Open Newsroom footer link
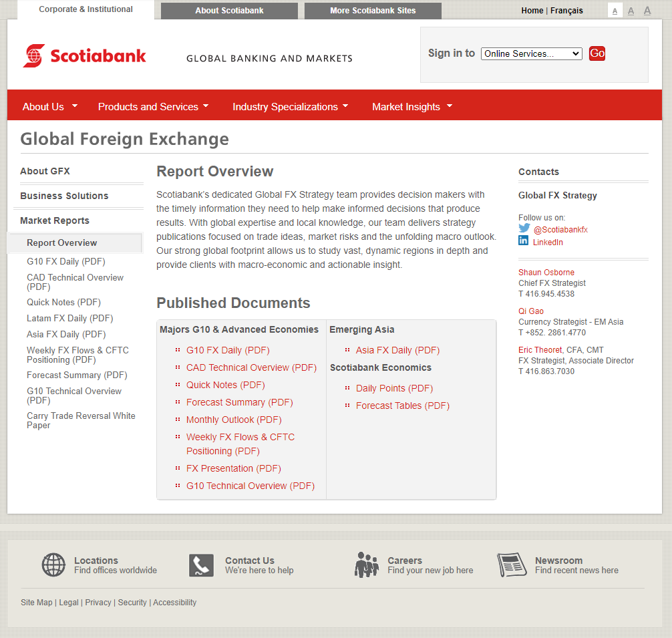This screenshot has height=638, width=672. (558, 561)
